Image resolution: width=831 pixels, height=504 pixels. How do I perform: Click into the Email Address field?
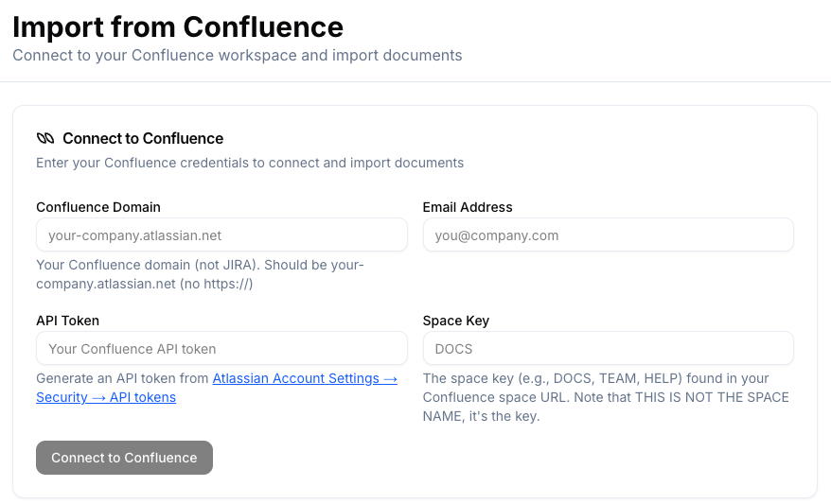click(x=608, y=235)
